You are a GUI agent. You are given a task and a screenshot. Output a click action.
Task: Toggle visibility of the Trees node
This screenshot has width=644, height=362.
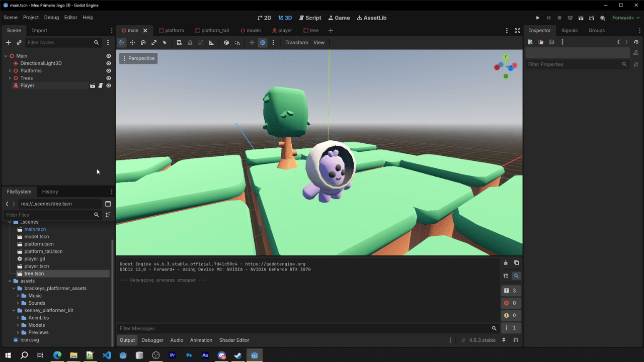point(108,78)
